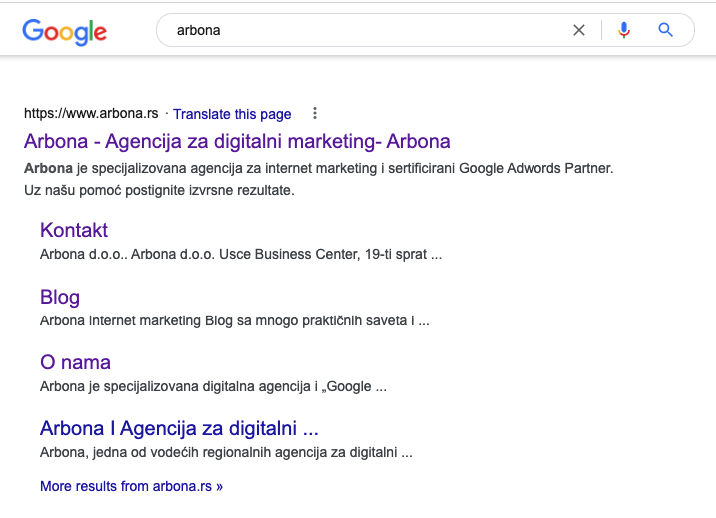
Task: Open the Kontakt sitelink
Action: tap(74, 230)
